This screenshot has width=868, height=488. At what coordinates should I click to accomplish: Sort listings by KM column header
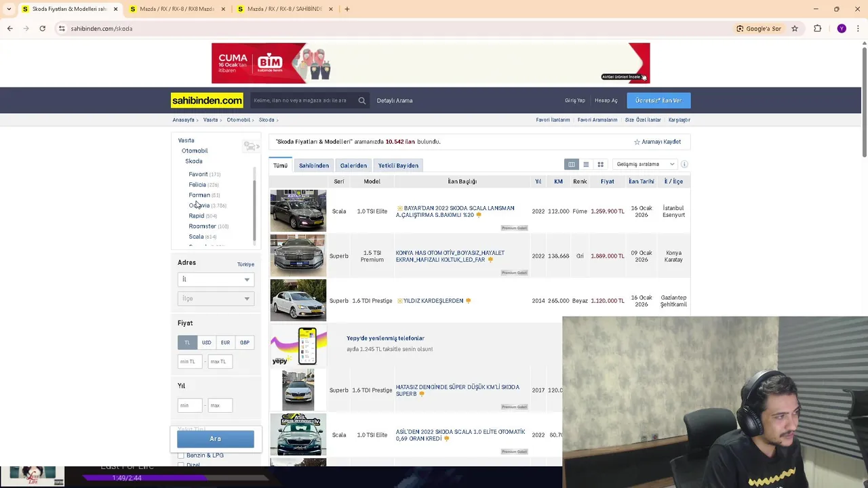pos(558,182)
